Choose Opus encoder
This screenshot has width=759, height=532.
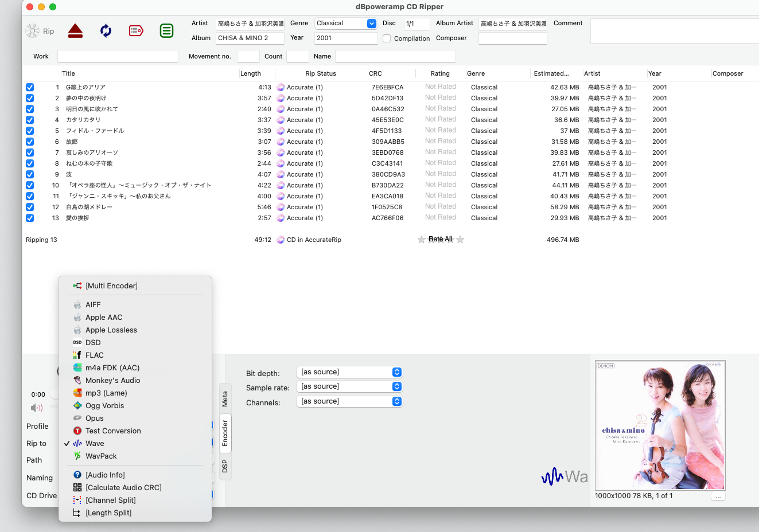click(x=135, y=418)
